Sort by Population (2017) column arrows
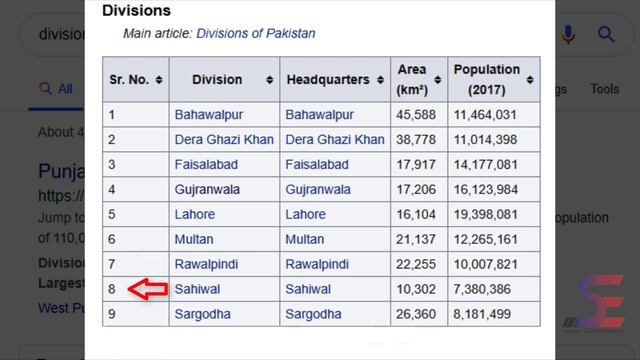Screen dimensions: 640x360 [x=530, y=80]
